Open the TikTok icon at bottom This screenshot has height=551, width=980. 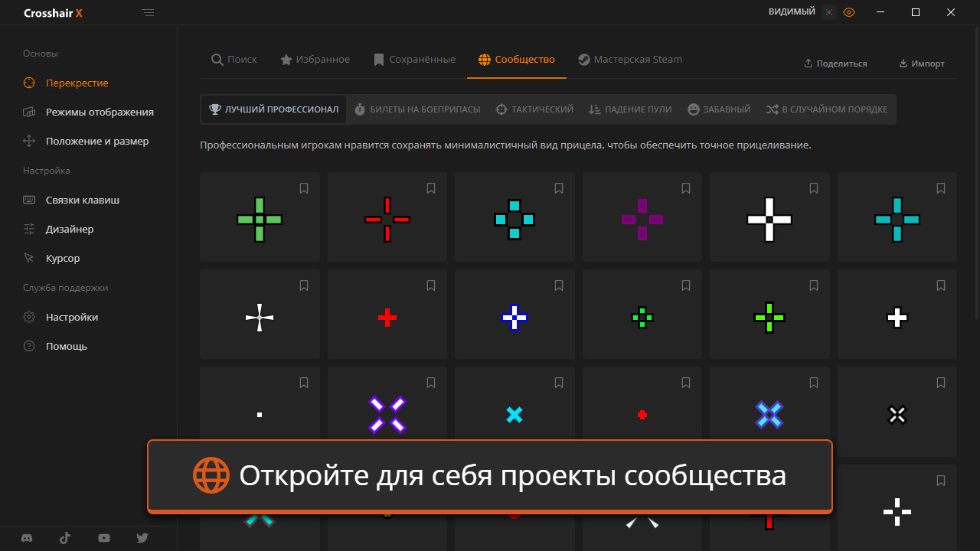(x=65, y=538)
